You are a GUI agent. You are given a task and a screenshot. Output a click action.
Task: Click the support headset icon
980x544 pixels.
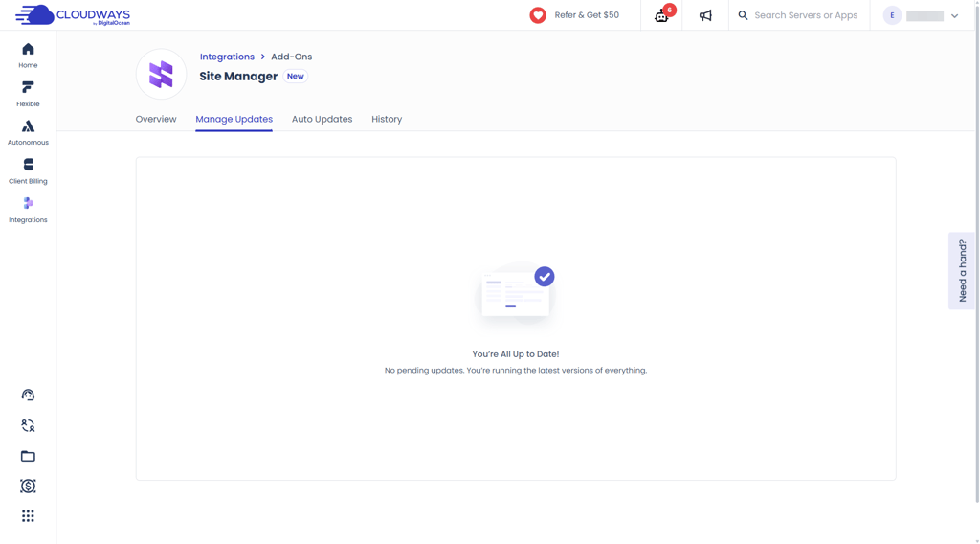(x=28, y=395)
